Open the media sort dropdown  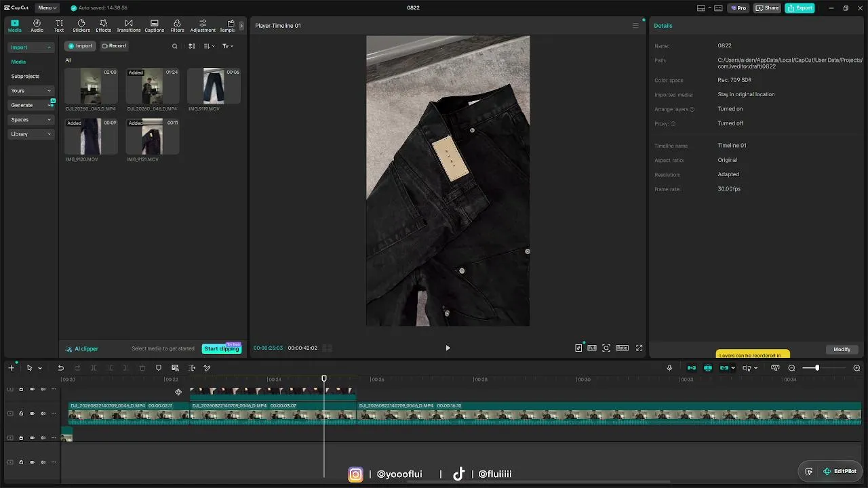coord(210,46)
